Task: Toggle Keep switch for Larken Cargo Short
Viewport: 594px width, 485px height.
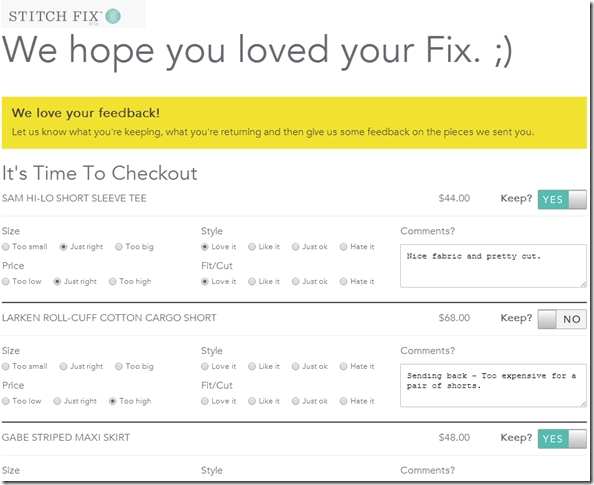Action: point(562,319)
